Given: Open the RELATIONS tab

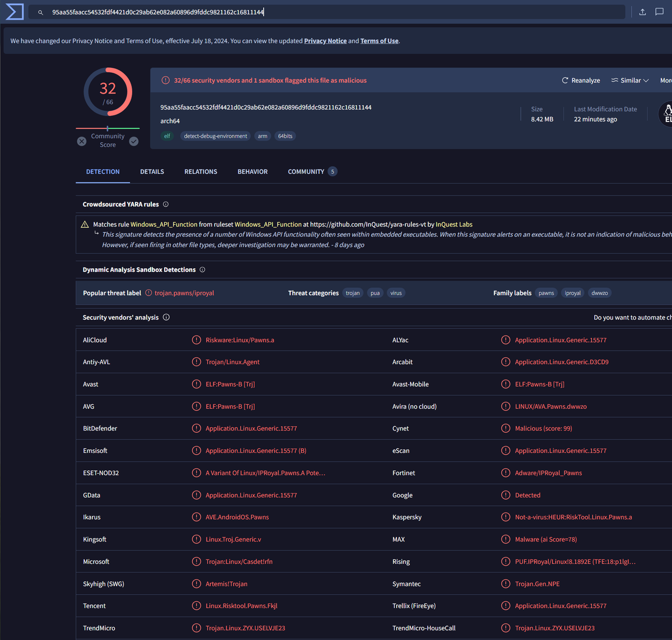Looking at the screenshot, I should coord(201,172).
